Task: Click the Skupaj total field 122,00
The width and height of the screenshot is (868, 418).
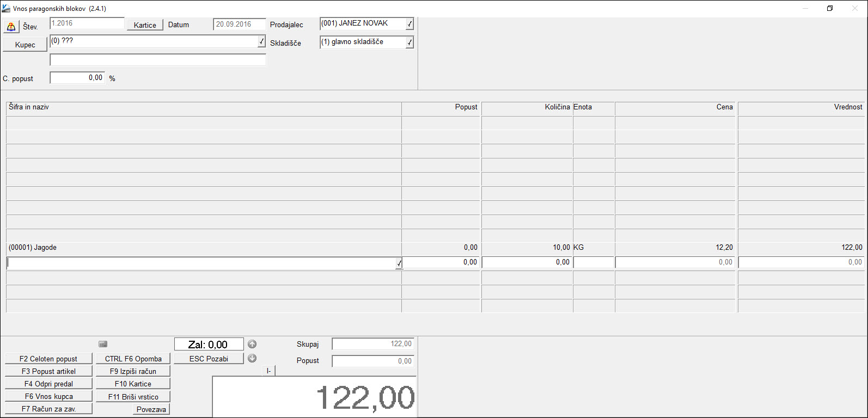Action: pos(373,344)
